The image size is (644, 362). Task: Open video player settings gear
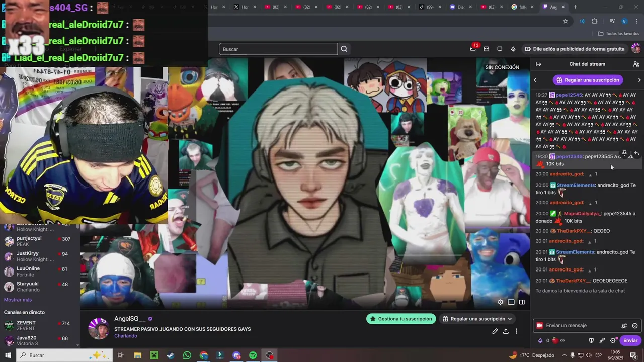[x=500, y=302]
